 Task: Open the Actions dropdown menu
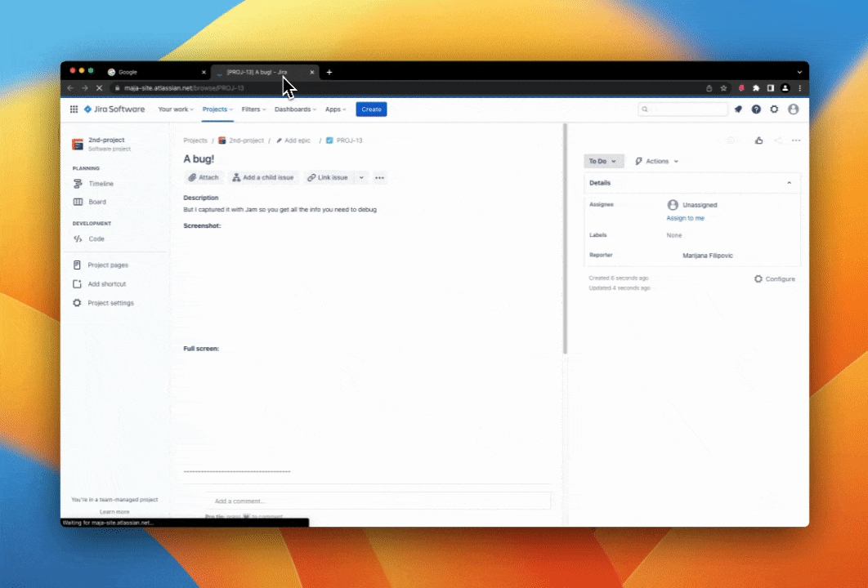click(657, 162)
